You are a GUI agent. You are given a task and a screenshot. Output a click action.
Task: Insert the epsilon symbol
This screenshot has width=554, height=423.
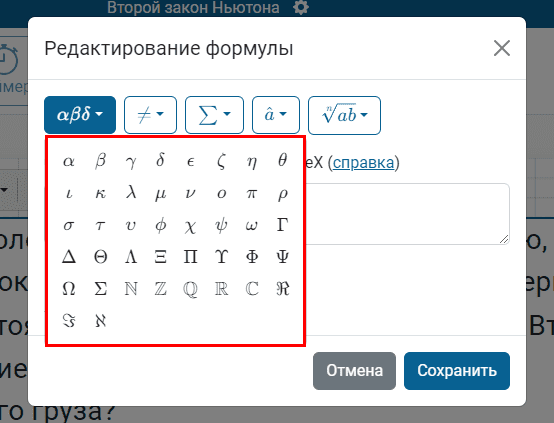pyautogui.click(x=191, y=161)
